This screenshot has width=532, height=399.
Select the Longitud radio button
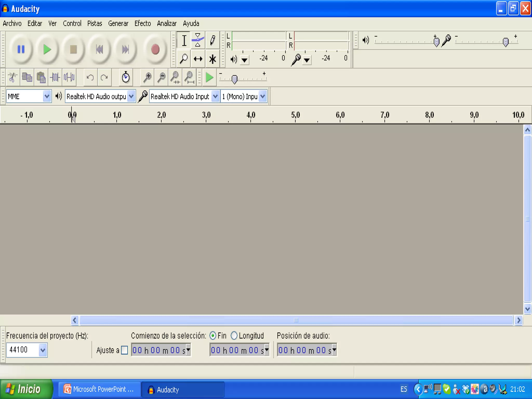point(234,336)
